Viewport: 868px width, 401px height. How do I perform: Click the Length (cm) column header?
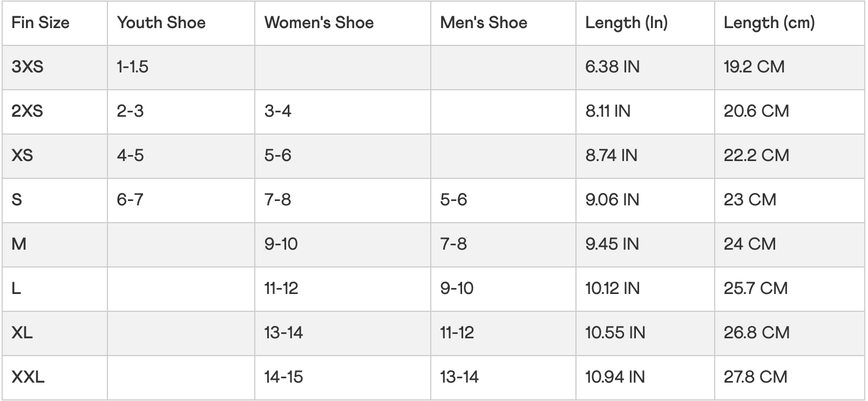pyautogui.click(x=769, y=23)
